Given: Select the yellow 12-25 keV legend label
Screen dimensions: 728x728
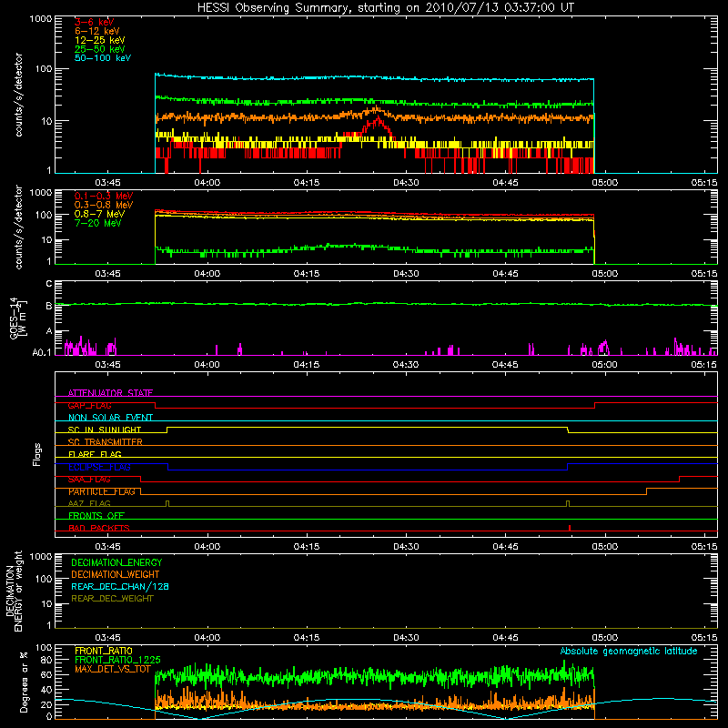Looking at the screenshot, I should click(99, 40).
